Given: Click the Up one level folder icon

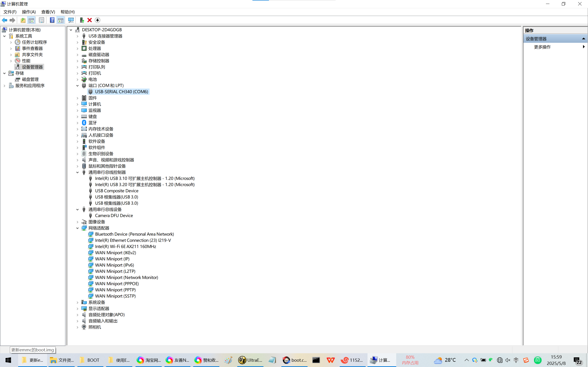Looking at the screenshot, I should tap(23, 20).
